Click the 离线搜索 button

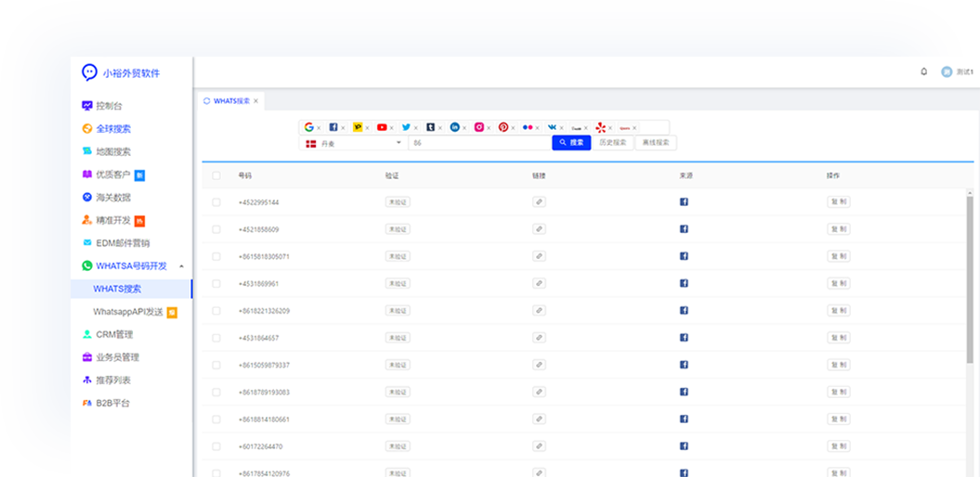click(x=656, y=143)
